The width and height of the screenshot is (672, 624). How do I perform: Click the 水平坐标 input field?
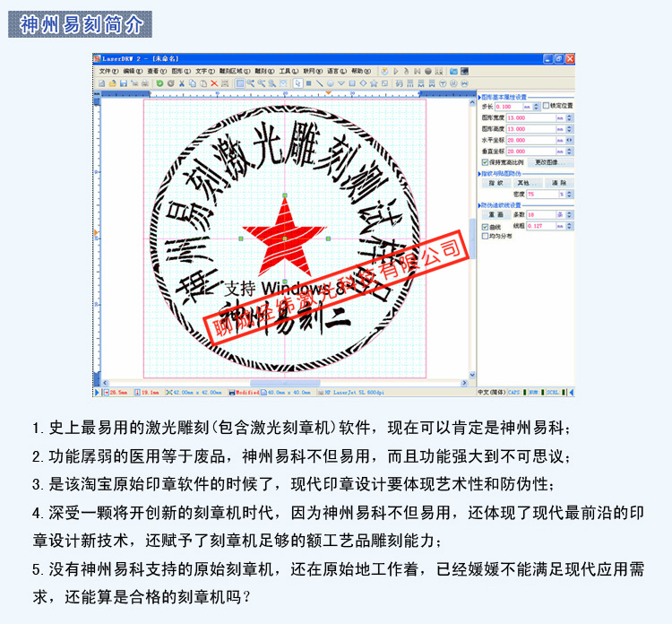point(531,140)
